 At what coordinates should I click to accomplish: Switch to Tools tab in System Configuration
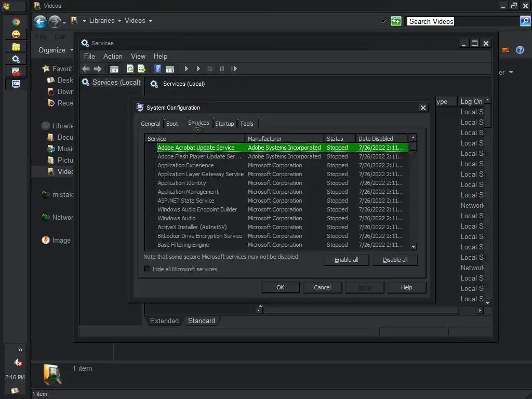click(x=247, y=124)
